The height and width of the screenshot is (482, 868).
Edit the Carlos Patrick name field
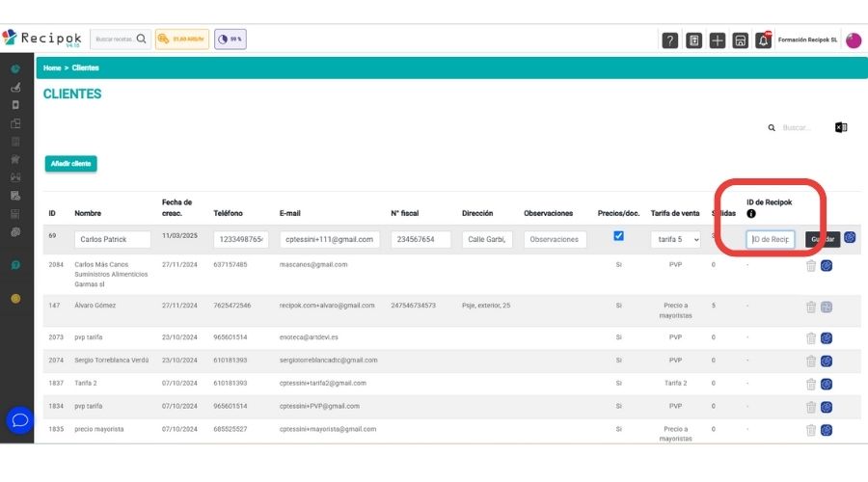tap(113, 240)
